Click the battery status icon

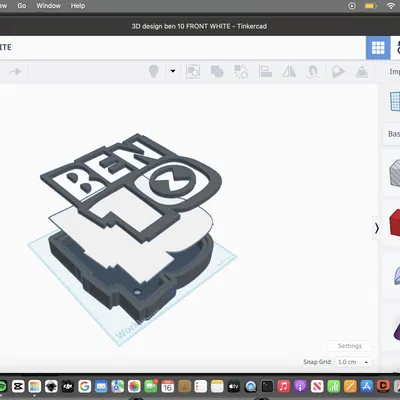(371, 6)
